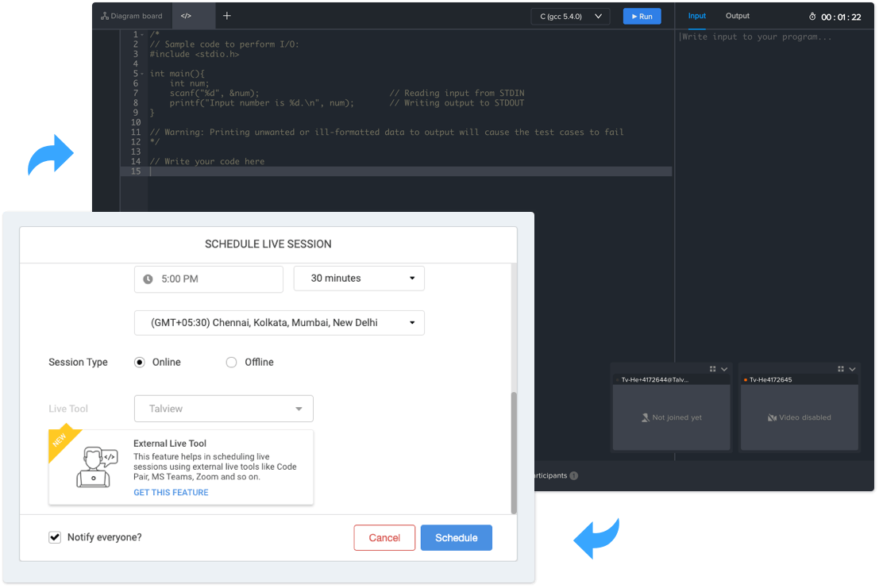Click the External Live Tool illustration icon
Image resolution: width=879 pixels, height=588 pixels.
coord(96,467)
